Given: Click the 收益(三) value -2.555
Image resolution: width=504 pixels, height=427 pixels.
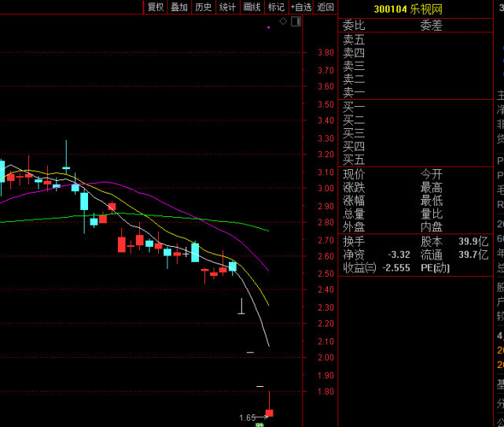Looking at the screenshot, I should [x=396, y=268].
